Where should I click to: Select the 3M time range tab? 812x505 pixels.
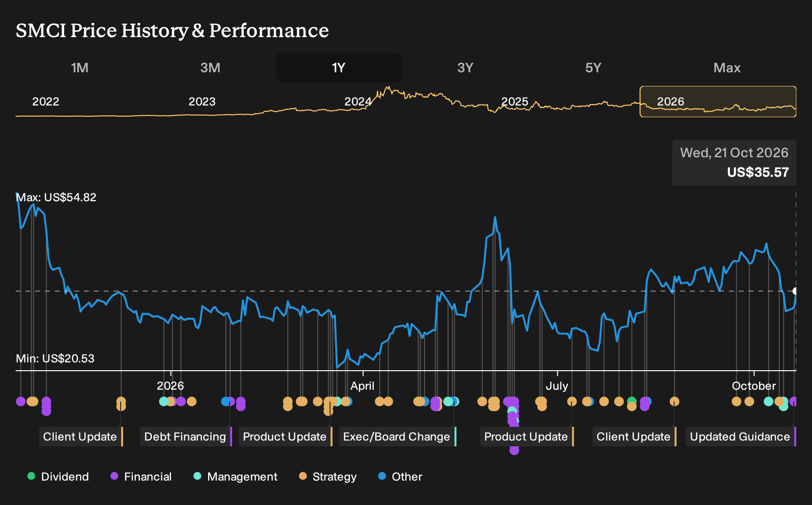[210, 67]
